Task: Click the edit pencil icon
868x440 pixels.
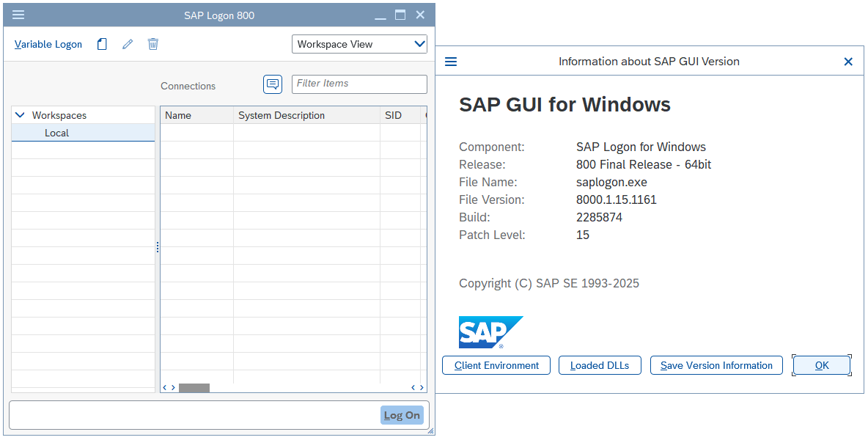Action: 128,44
